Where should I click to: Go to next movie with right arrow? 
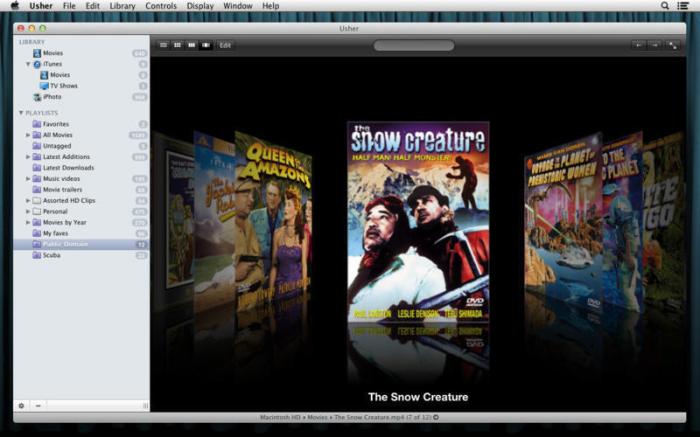[x=654, y=45]
